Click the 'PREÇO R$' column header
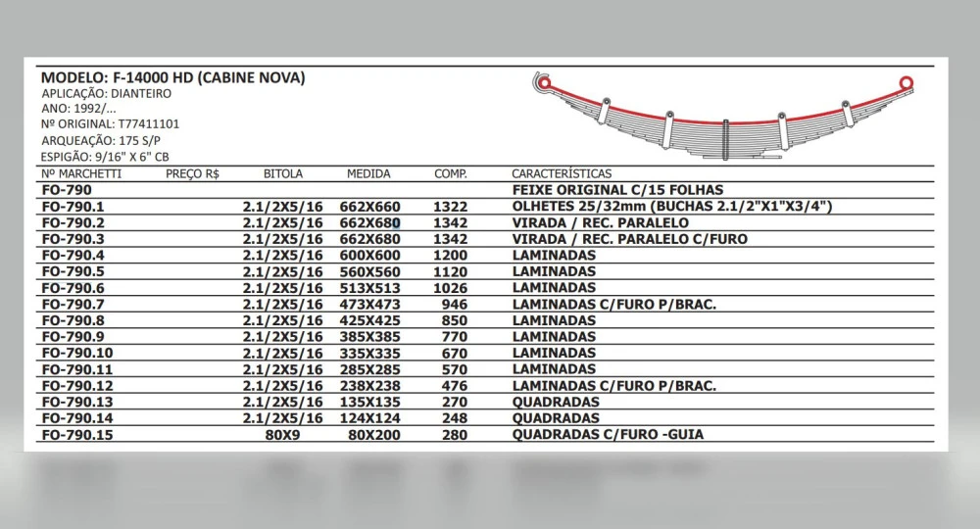Viewport: 980px width, 529px height. coord(192,173)
